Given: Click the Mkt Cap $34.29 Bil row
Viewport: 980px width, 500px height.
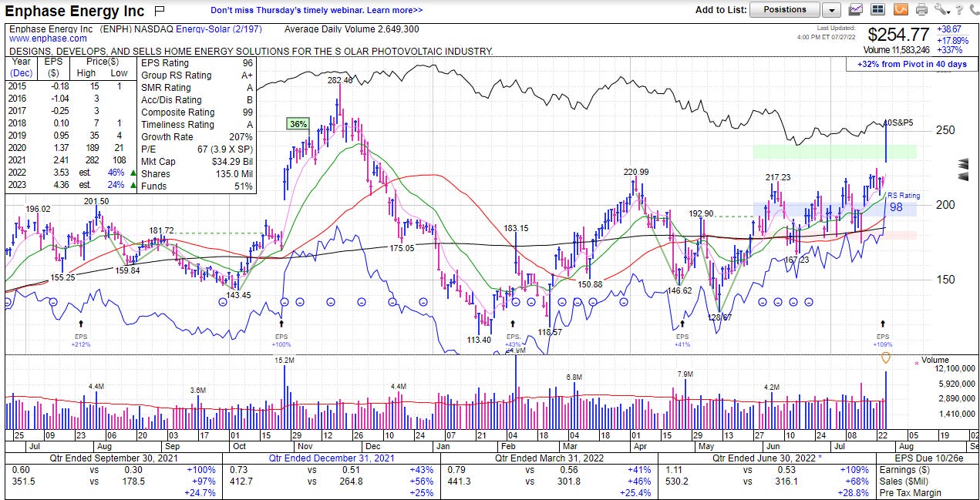Looking at the screenshot, I should click(x=197, y=162).
